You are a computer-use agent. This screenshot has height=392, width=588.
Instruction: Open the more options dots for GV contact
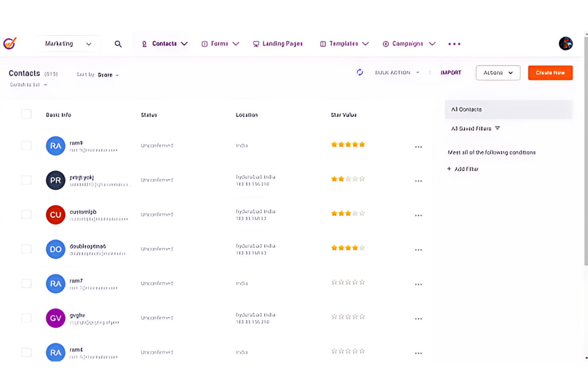coord(418,319)
